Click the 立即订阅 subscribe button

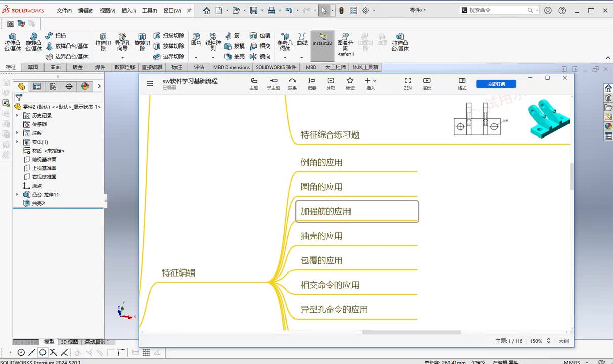[496, 84]
